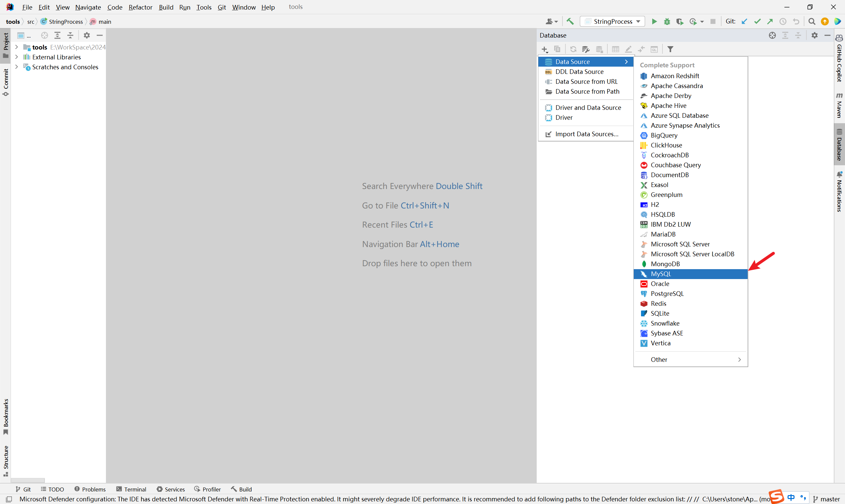Open the query console icon in Database toolbar
Screen dimensions: 845x504
coord(655,49)
